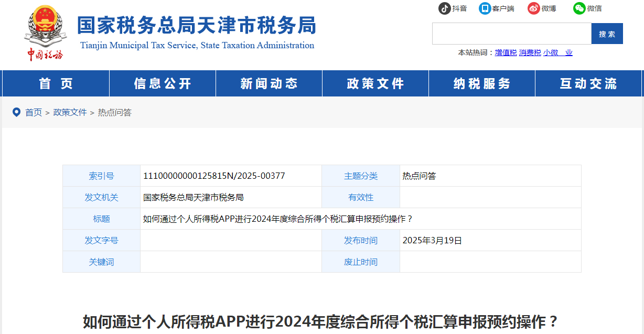
Task: Go to 信息公开 in navigation bar
Action: 163,83
